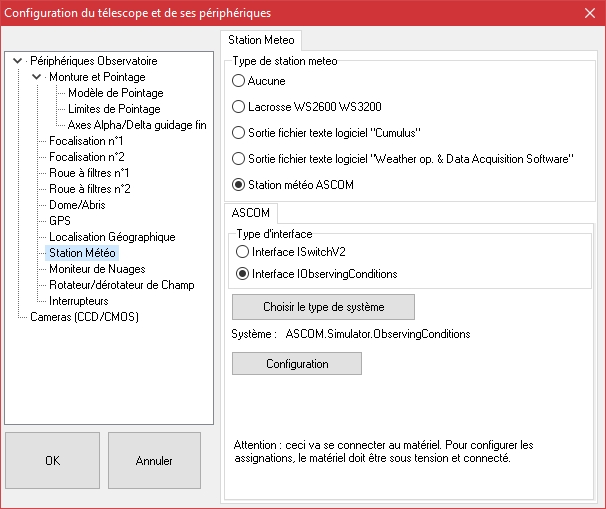Open Localisation Géographique settings

tap(112, 237)
